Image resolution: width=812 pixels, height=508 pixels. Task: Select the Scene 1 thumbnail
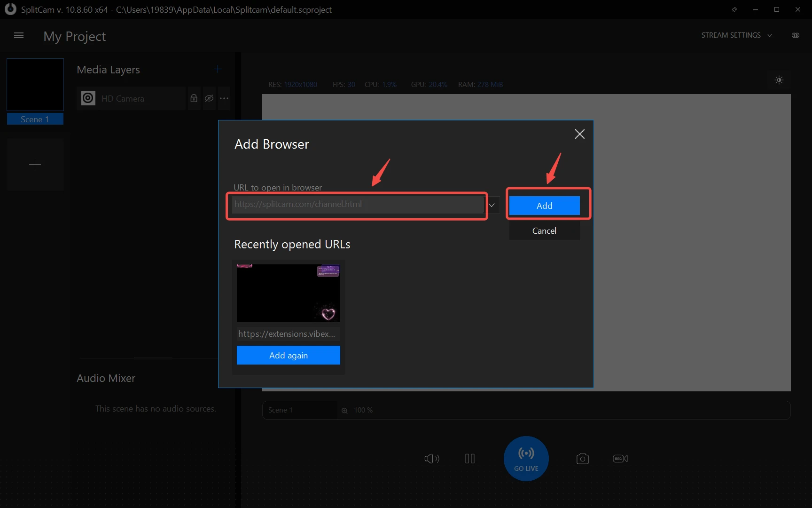coord(35,85)
